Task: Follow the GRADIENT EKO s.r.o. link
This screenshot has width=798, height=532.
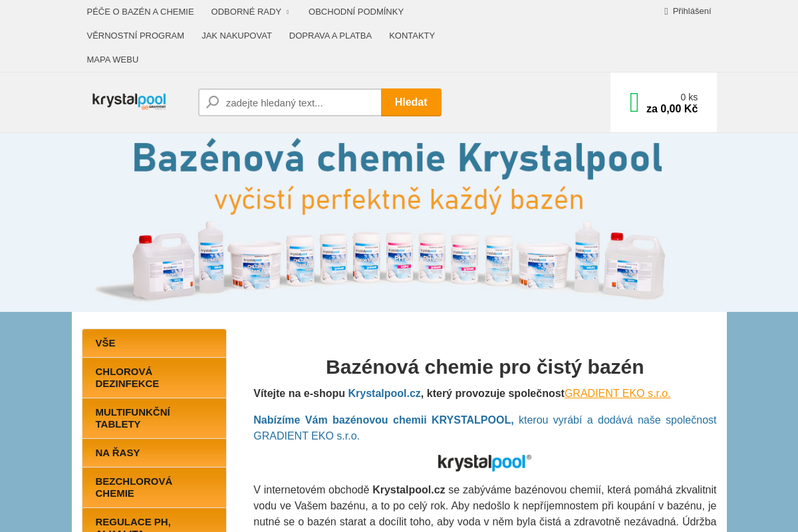Action: click(618, 392)
